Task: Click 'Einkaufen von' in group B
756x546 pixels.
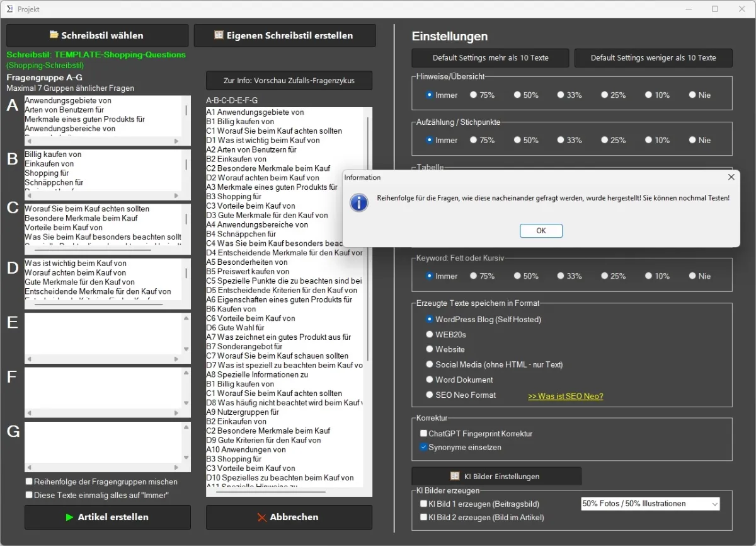Action: [49, 164]
